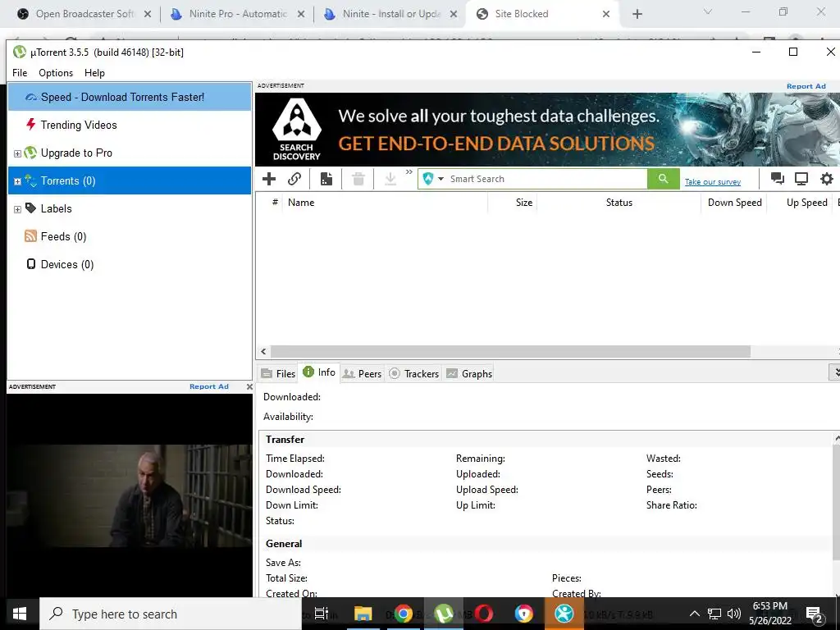Viewport: 840px width, 630px height.
Task: Expand the Torrents (0) tree node
Action: 17,181
